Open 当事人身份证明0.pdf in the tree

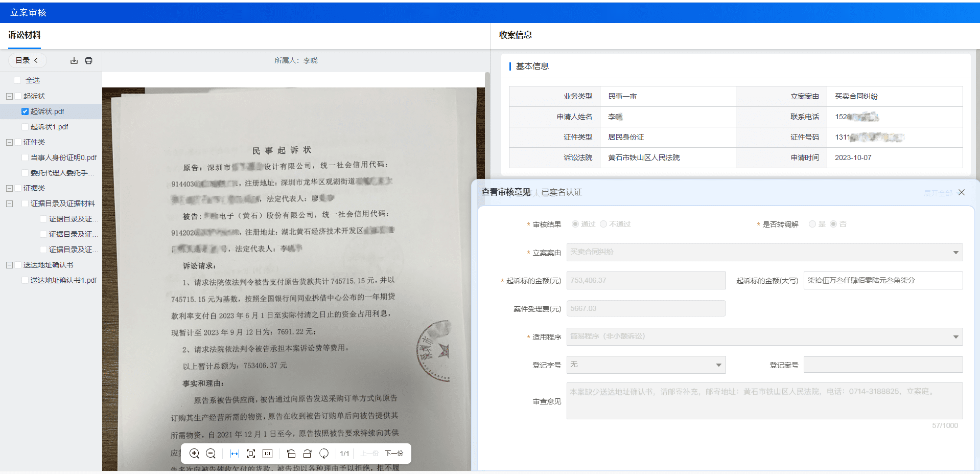pyautogui.click(x=63, y=157)
